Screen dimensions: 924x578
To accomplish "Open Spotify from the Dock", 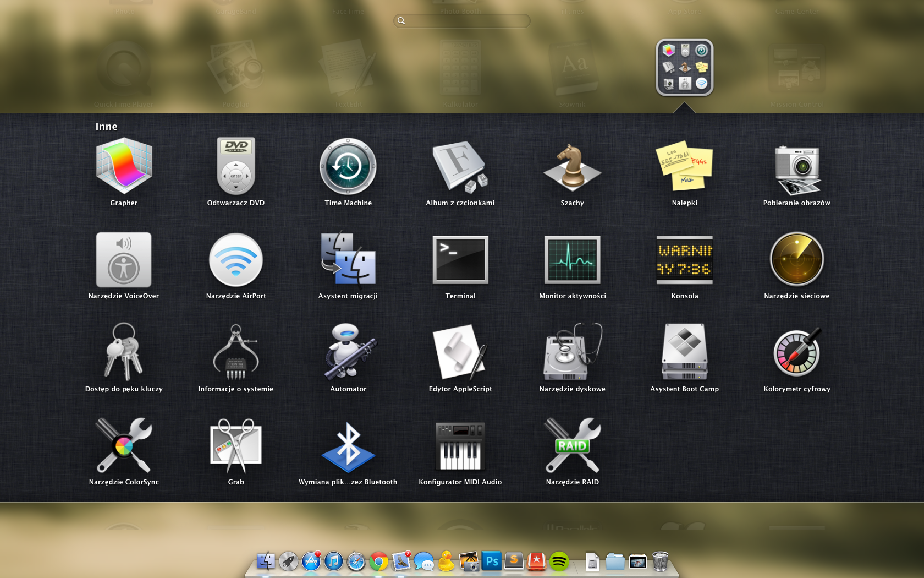I will [x=559, y=561].
